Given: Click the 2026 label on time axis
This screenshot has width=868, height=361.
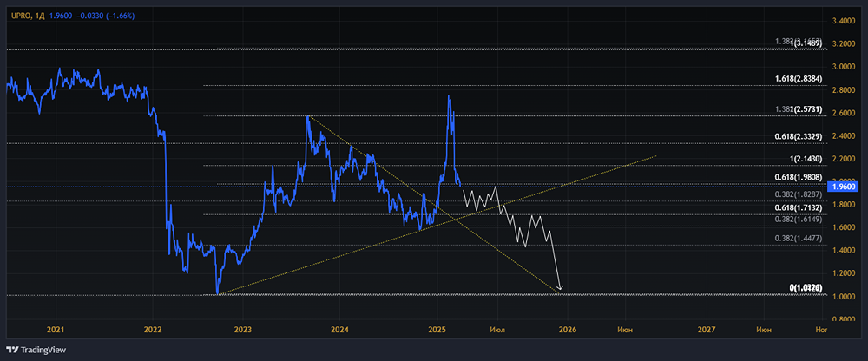Looking at the screenshot, I should pos(568,331).
